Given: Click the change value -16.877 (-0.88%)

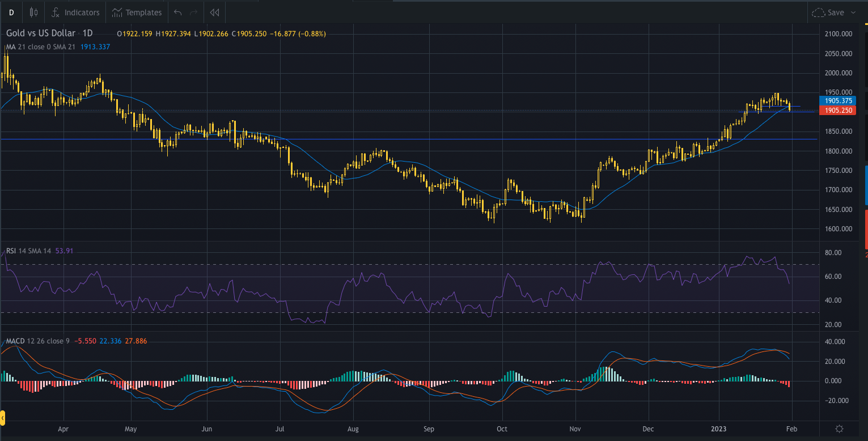Looking at the screenshot, I should click(x=298, y=34).
